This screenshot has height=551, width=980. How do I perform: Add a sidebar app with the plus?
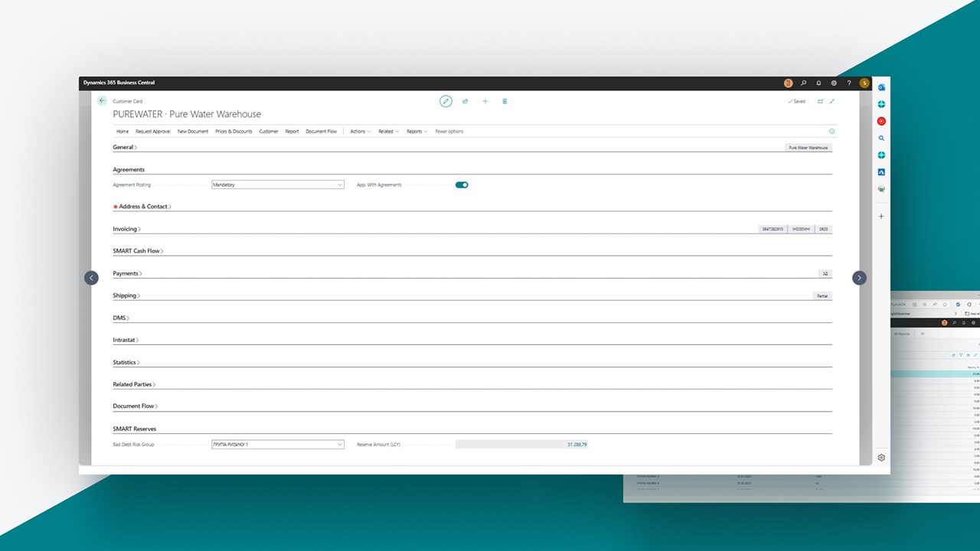[881, 217]
